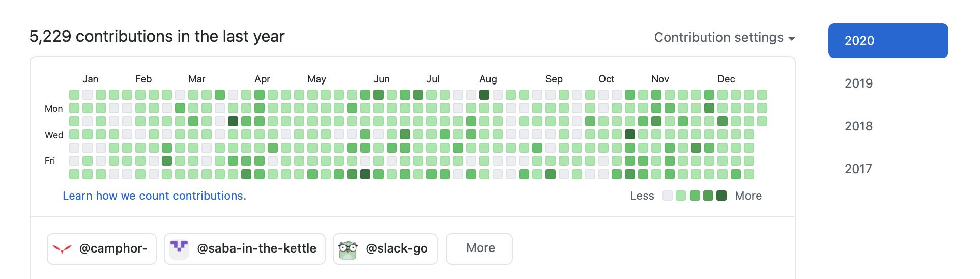View the 2017 contribution year

(858, 169)
